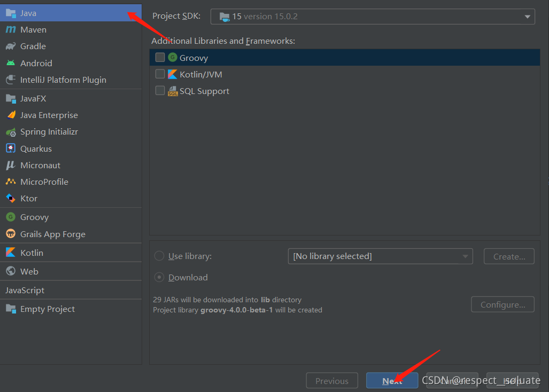The width and height of the screenshot is (549, 392).
Task: Click 'groovy-4.0.0-beta-1' library name text
Action: click(236, 310)
